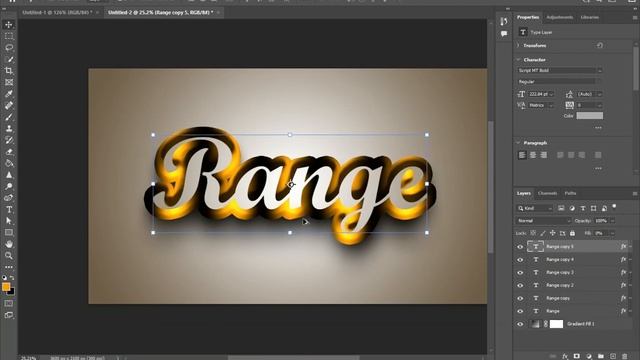Select the Hand tool
640x360 pixels.
tap(9, 244)
